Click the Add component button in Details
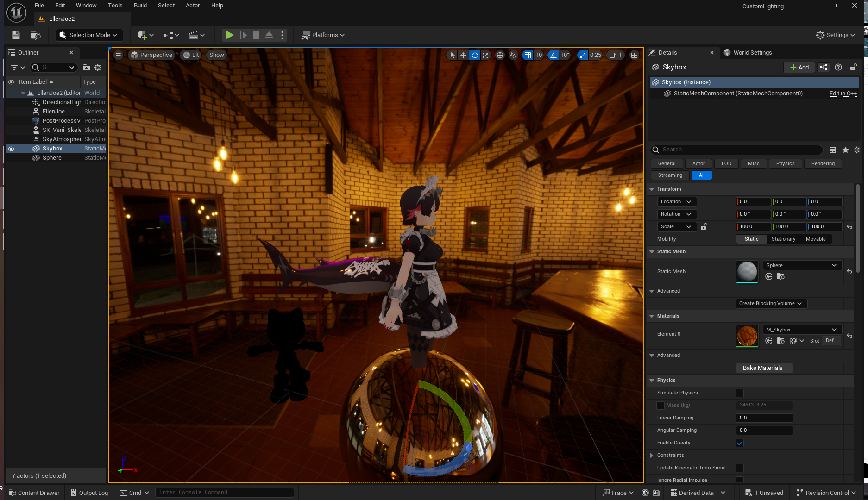The height and width of the screenshot is (500, 868). (x=799, y=67)
